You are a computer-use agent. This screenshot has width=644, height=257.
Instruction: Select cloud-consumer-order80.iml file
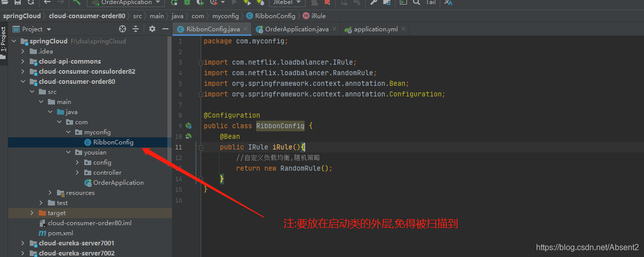click(x=90, y=223)
